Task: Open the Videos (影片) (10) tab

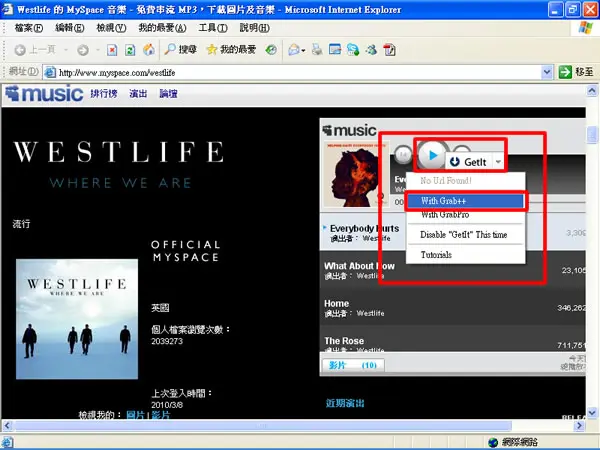Action: pos(353,365)
